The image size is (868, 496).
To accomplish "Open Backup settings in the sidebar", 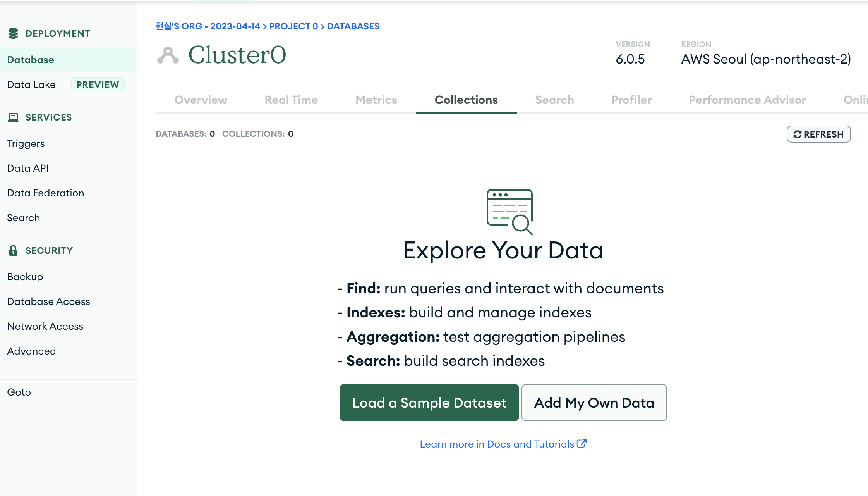I will click(x=25, y=277).
